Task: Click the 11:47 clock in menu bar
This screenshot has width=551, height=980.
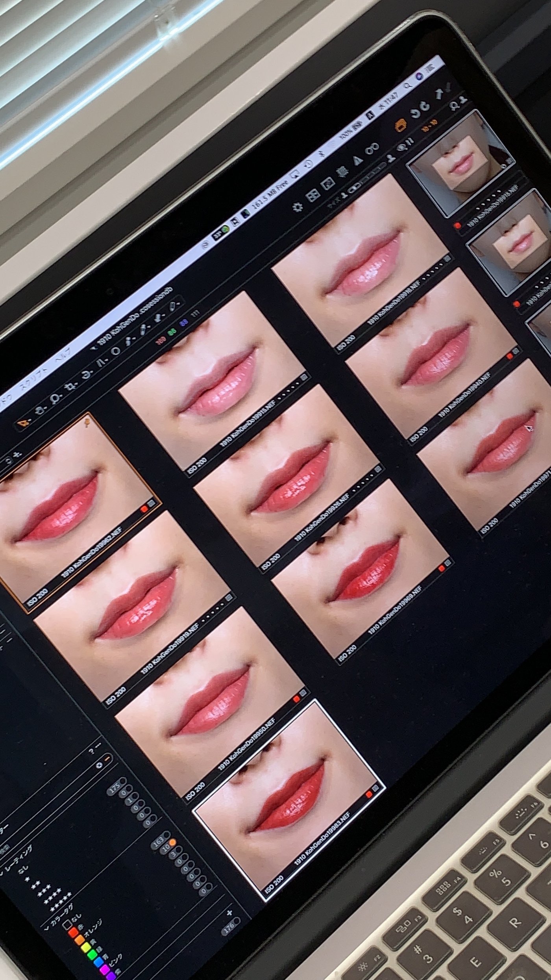Action: pos(392,98)
